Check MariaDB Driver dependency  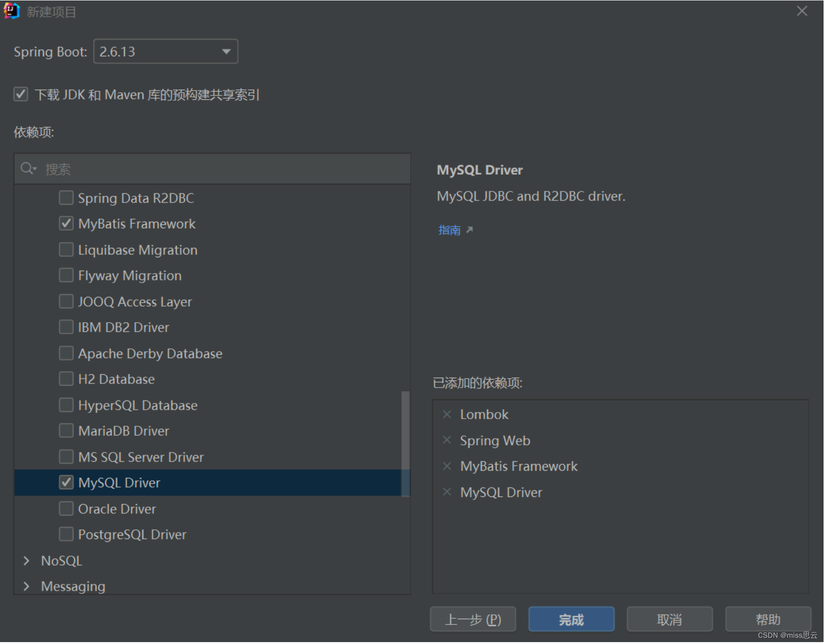pos(66,431)
